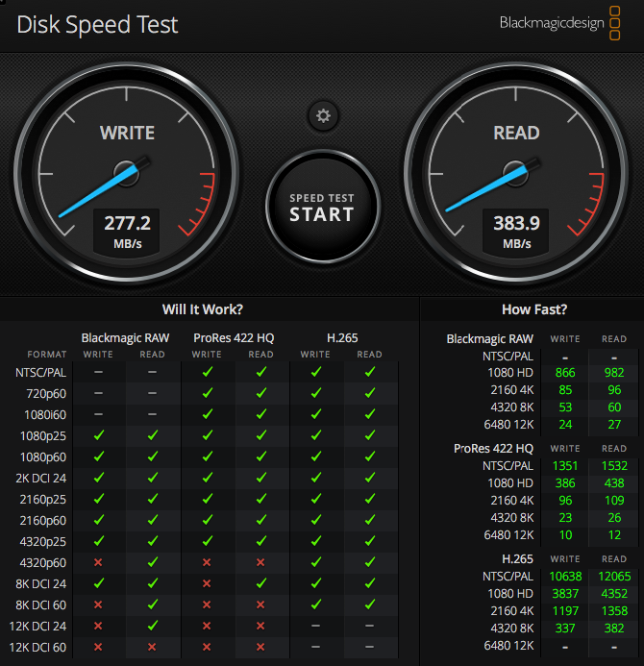Select ProRes 422 HQ 2160 4K read value 109
The image size is (644, 666).
coord(614,501)
